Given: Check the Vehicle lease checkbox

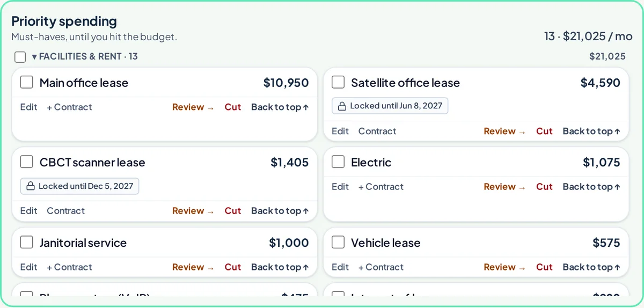Looking at the screenshot, I should [338, 242].
